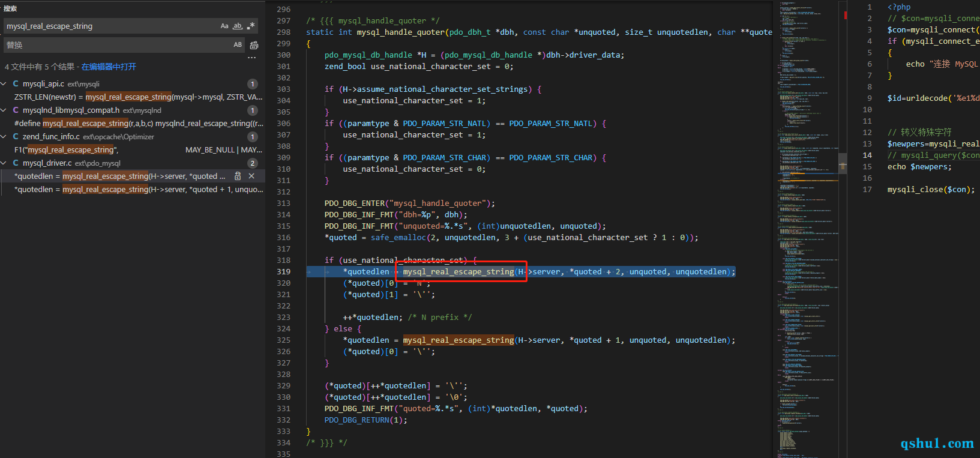Viewport: 980px width, 458px height.
Task: Click the Replace All icon
Action: click(x=254, y=45)
